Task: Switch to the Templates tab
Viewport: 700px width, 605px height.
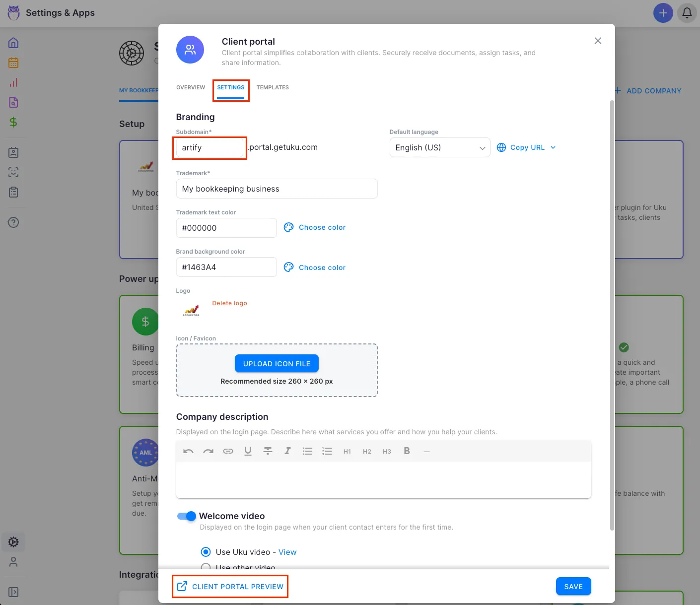Action: (273, 87)
